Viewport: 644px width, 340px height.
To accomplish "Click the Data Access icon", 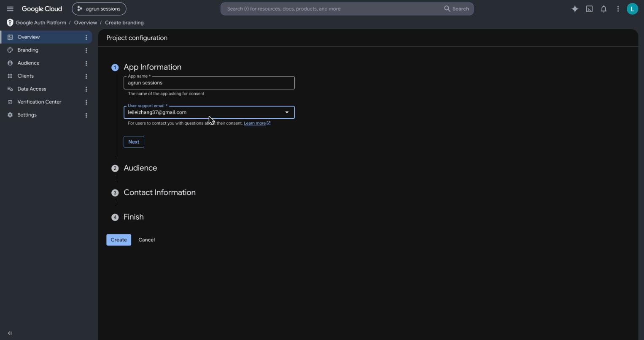I will (x=10, y=89).
